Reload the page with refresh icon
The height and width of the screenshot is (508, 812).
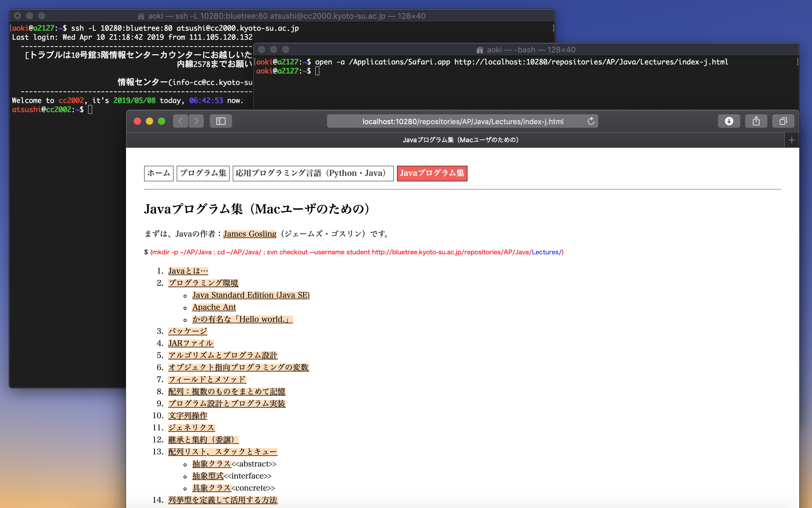[x=590, y=121]
